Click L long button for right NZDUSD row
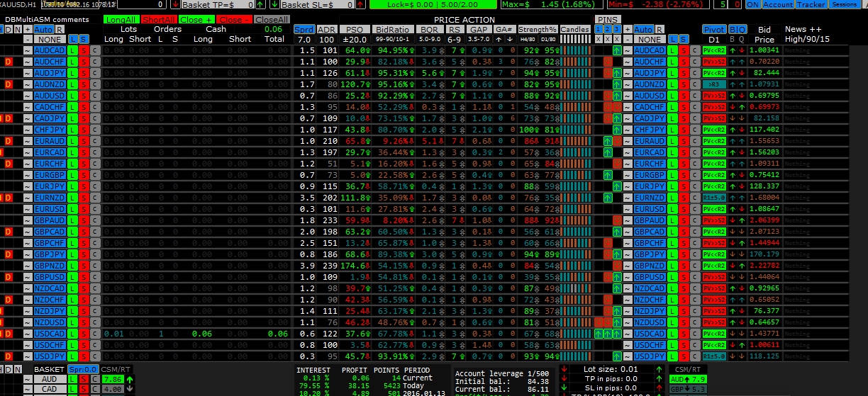 [672, 322]
